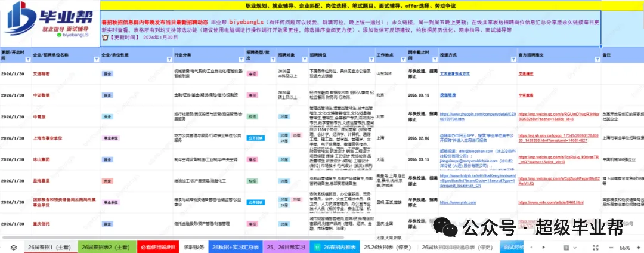
Task: Open filter for 网申截止时间 column
Action: click(x=435, y=60)
